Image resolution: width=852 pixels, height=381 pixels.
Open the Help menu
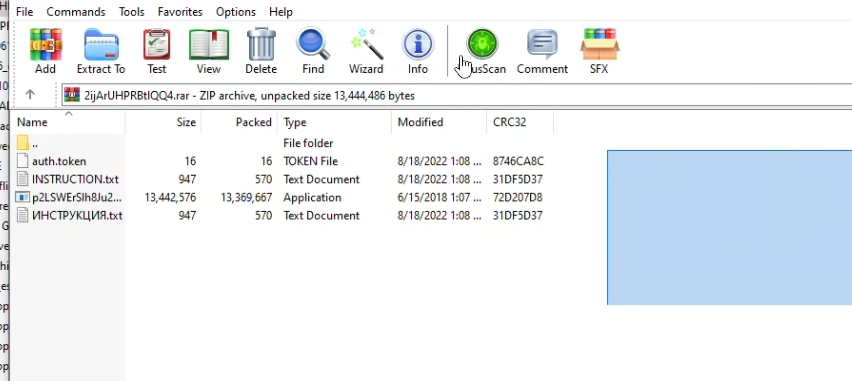coord(281,11)
